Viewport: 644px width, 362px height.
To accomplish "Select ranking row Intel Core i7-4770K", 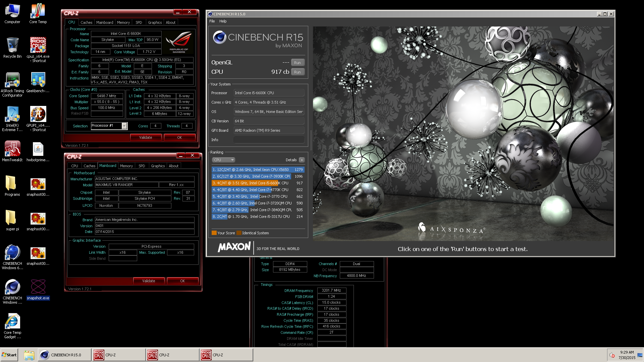I will [x=258, y=190].
